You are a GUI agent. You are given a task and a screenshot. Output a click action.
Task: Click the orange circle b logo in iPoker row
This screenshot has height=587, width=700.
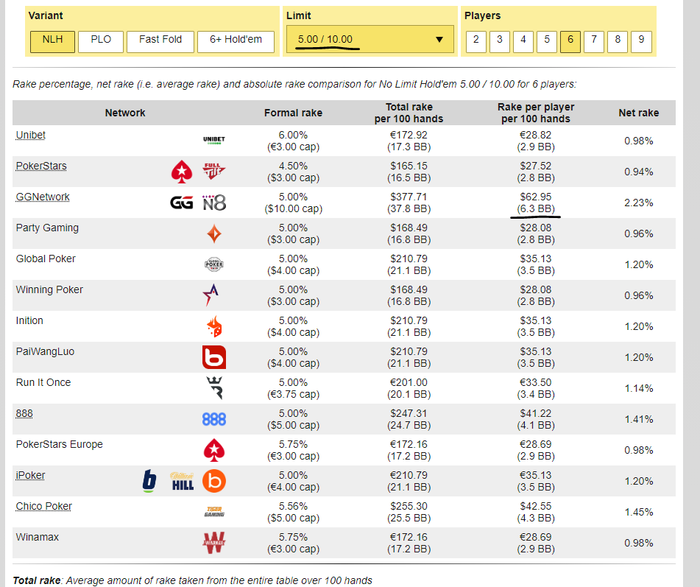[x=214, y=481]
